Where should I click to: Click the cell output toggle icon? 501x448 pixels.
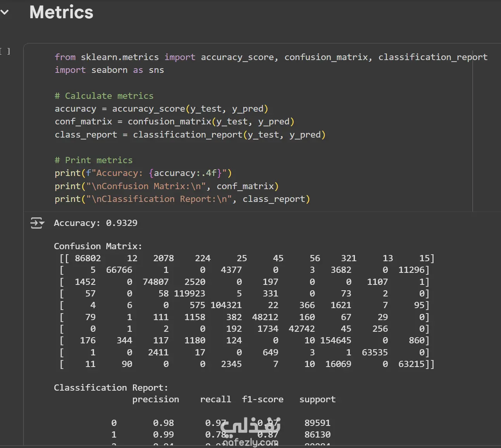coord(37,223)
